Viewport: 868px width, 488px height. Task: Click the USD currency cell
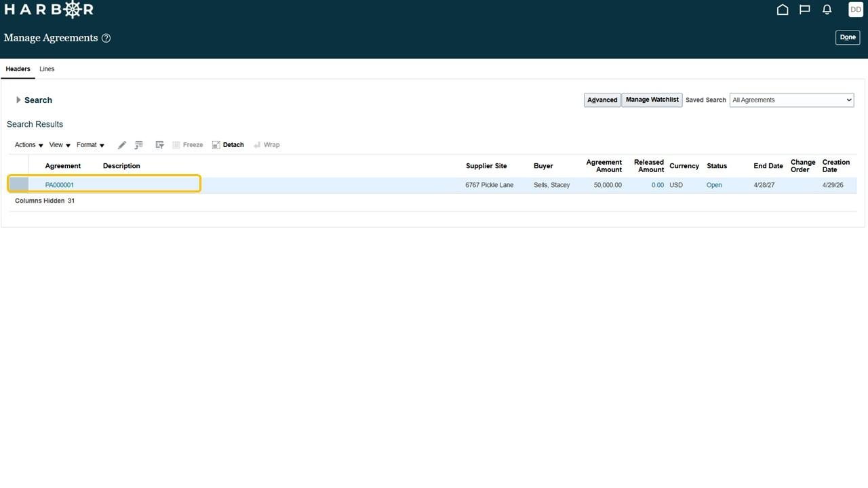(x=676, y=185)
